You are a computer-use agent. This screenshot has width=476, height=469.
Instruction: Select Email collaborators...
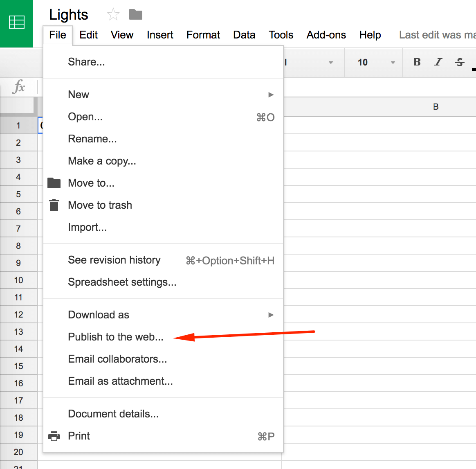click(x=163, y=359)
